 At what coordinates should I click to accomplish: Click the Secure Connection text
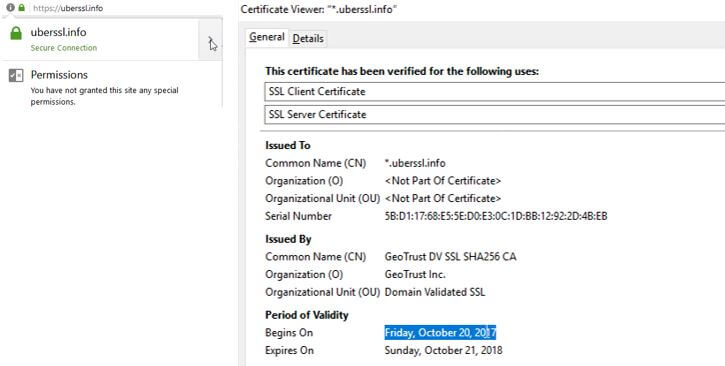point(64,48)
